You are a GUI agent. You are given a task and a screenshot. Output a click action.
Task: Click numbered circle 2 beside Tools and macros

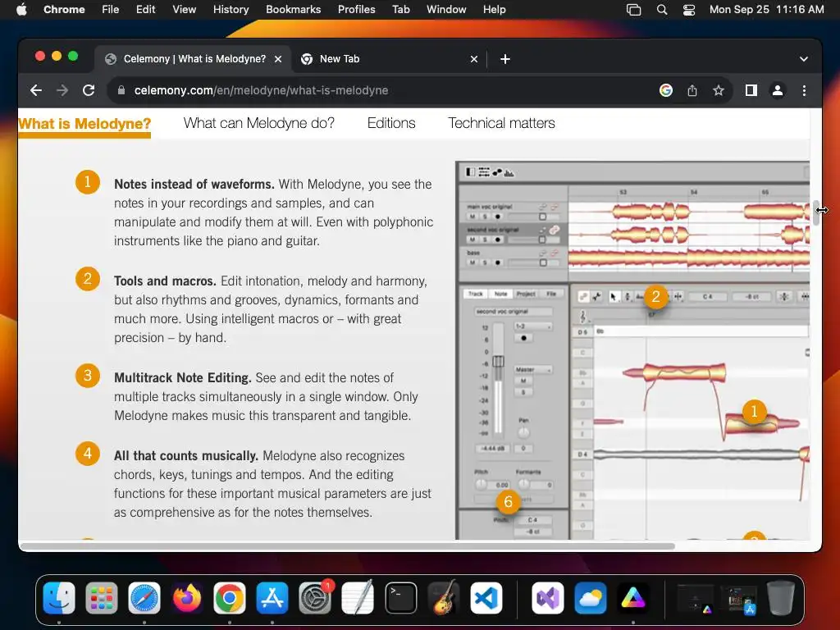pos(87,279)
